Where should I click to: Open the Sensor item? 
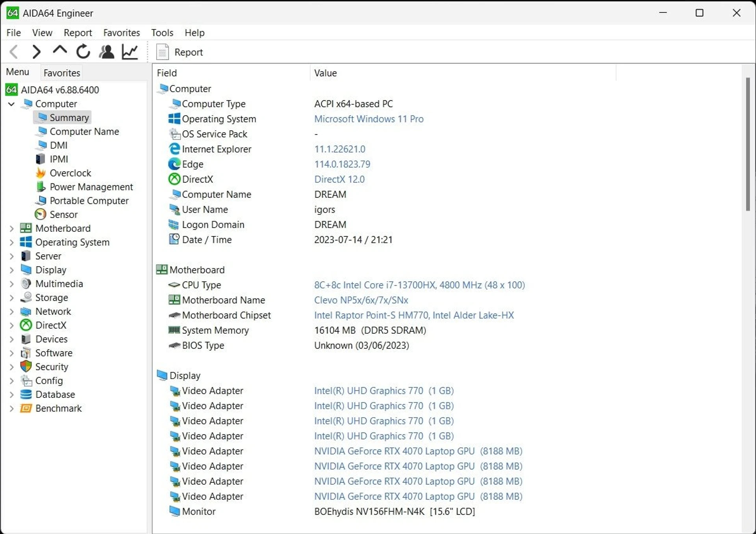(57, 214)
